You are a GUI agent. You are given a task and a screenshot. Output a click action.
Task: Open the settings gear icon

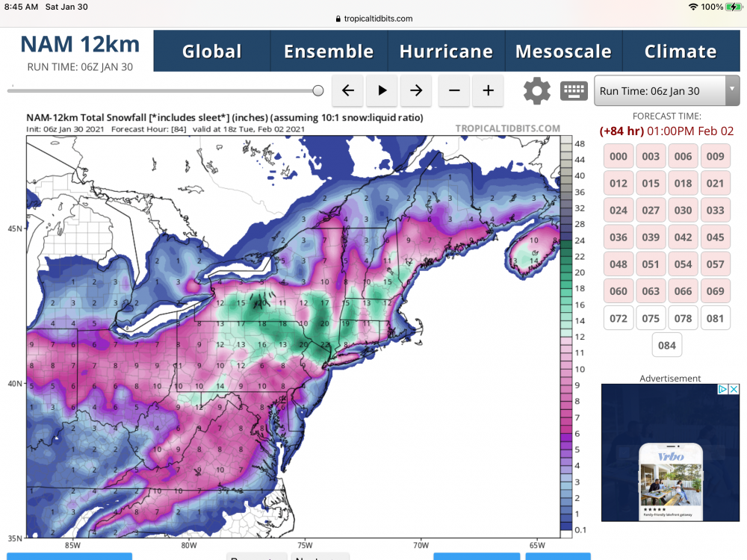(536, 90)
